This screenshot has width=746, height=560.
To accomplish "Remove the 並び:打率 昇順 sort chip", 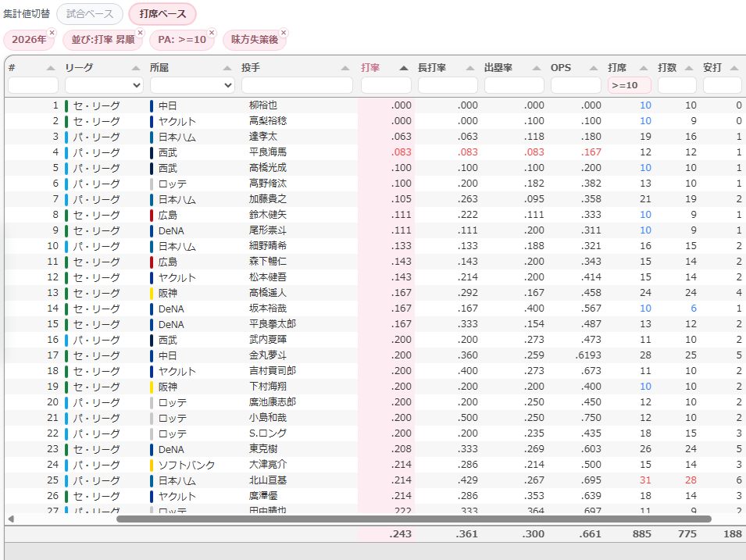I will point(140,32).
